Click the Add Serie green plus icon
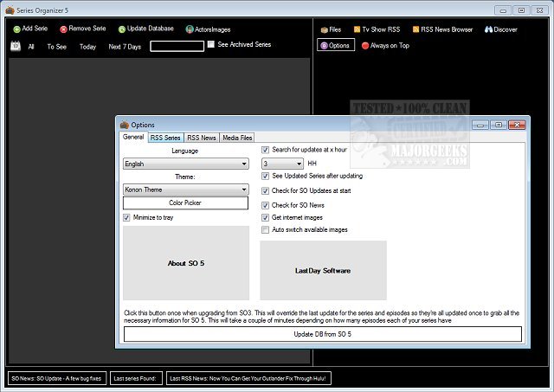Viewport: 554px width, 392px height. coord(16,29)
